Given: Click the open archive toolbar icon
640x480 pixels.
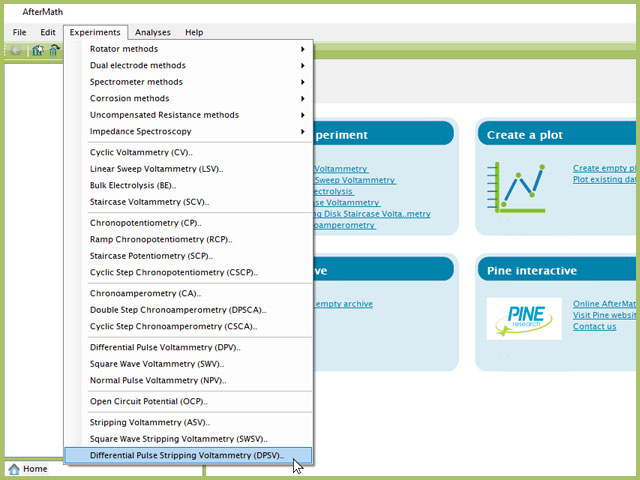Looking at the screenshot, I should (54, 50).
